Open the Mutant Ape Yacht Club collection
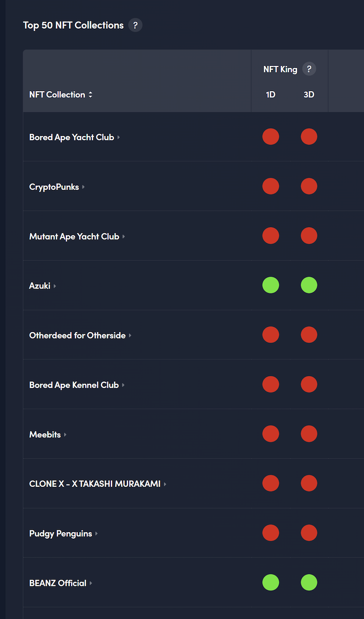 (74, 236)
